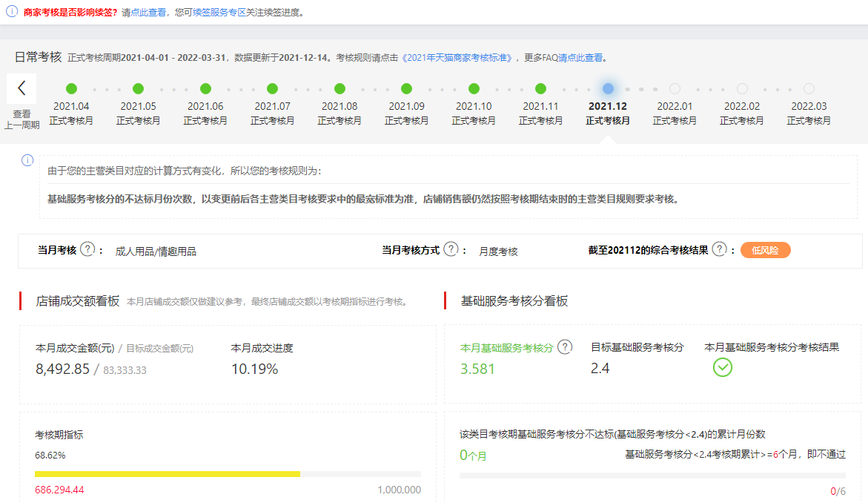The height and width of the screenshot is (503, 868).
Task: Click 2022.03 正式考核月 tab label
Action: (809, 113)
